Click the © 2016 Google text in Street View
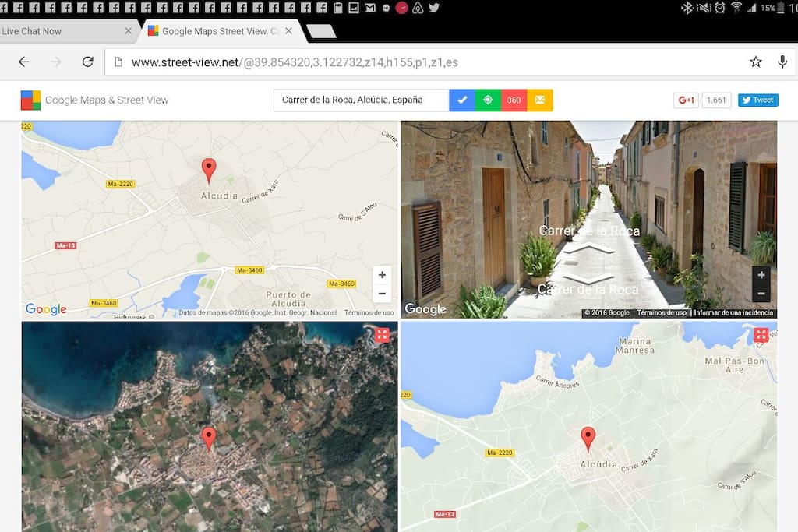This screenshot has height=532, width=798. pyautogui.click(x=606, y=313)
